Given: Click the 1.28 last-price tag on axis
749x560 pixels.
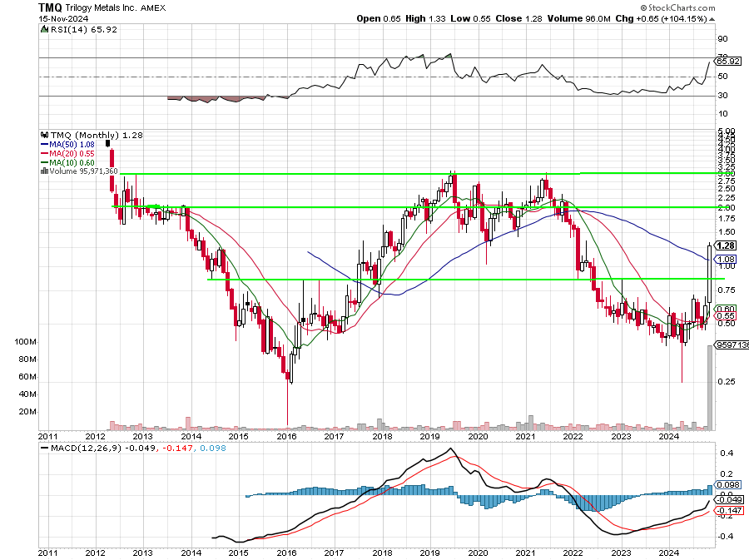Looking at the screenshot, I should coord(727,245).
